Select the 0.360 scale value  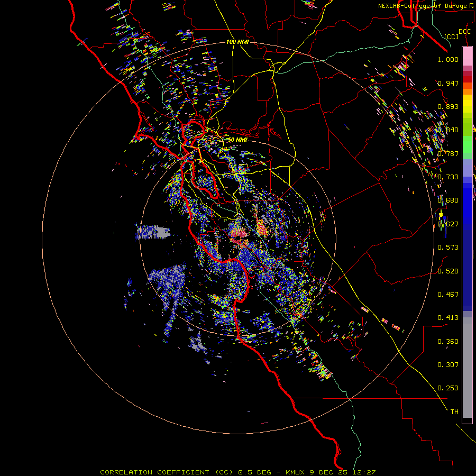pyautogui.click(x=448, y=342)
